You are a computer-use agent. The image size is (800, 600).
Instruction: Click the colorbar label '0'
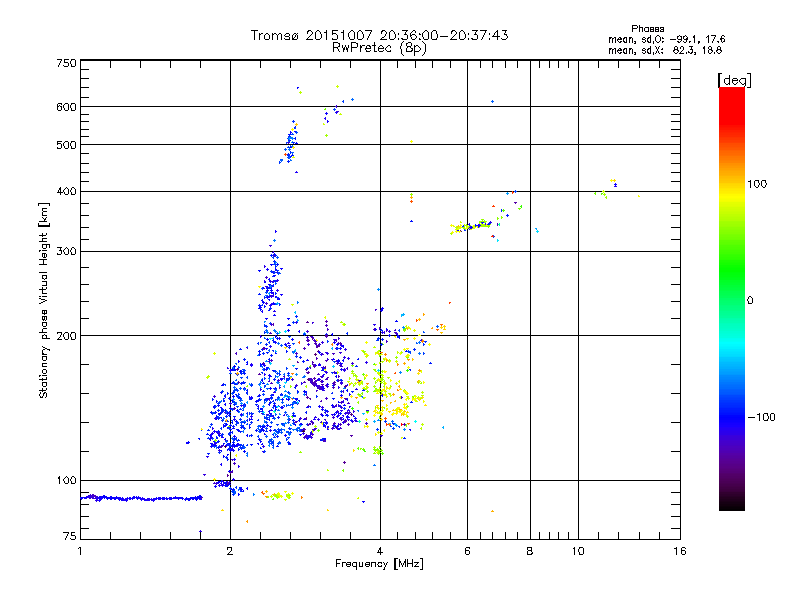pyautogui.click(x=749, y=301)
